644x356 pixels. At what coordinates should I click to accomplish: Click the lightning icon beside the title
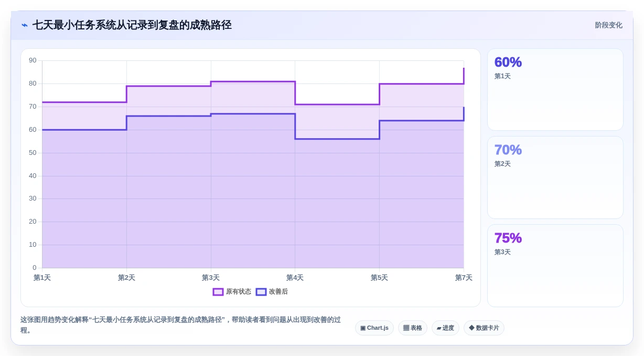point(25,25)
